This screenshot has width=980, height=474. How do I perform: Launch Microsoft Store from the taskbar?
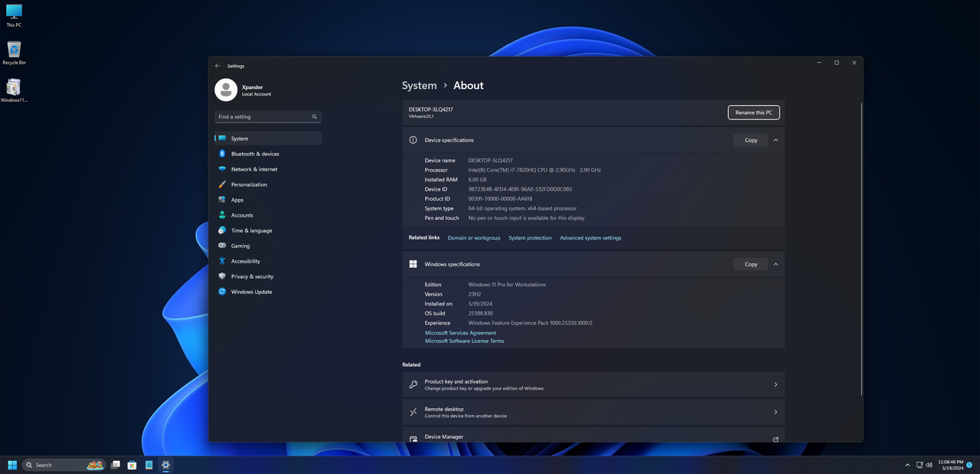[x=132, y=465]
